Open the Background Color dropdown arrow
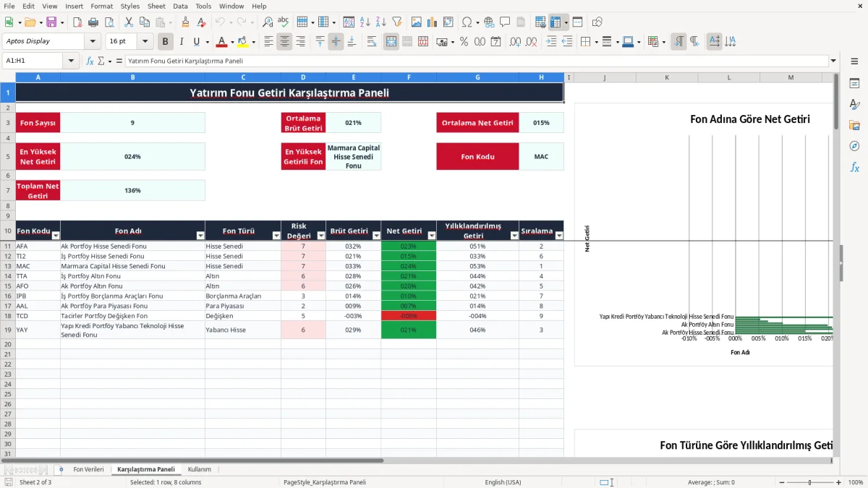Image resolution: width=868 pixels, height=488 pixels. [253, 42]
